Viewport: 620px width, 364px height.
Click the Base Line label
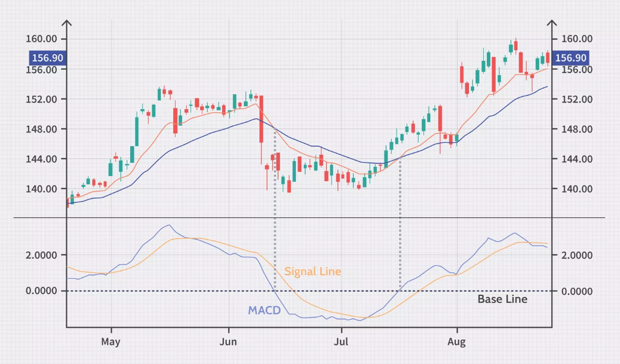click(x=502, y=299)
